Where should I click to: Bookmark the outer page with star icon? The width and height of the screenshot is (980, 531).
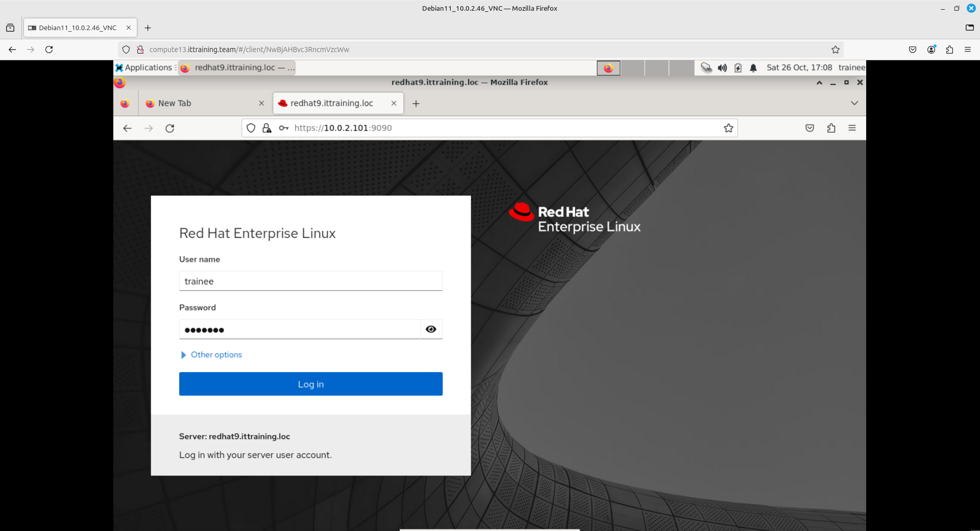(x=836, y=50)
